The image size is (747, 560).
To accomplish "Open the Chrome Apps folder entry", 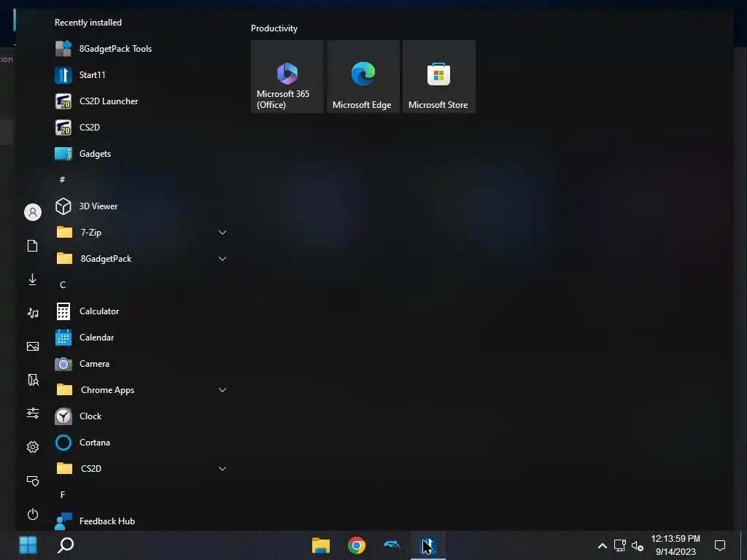I will coord(141,390).
